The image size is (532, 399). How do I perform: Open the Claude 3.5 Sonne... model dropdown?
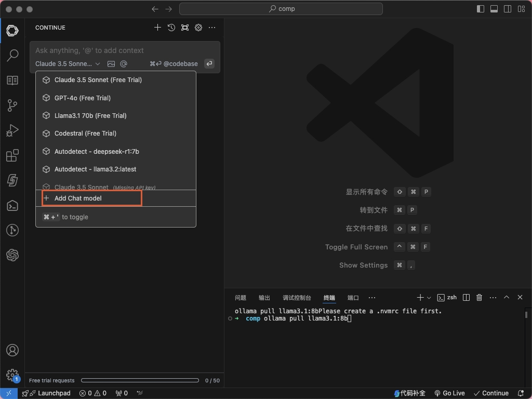click(x=68, y=64)
